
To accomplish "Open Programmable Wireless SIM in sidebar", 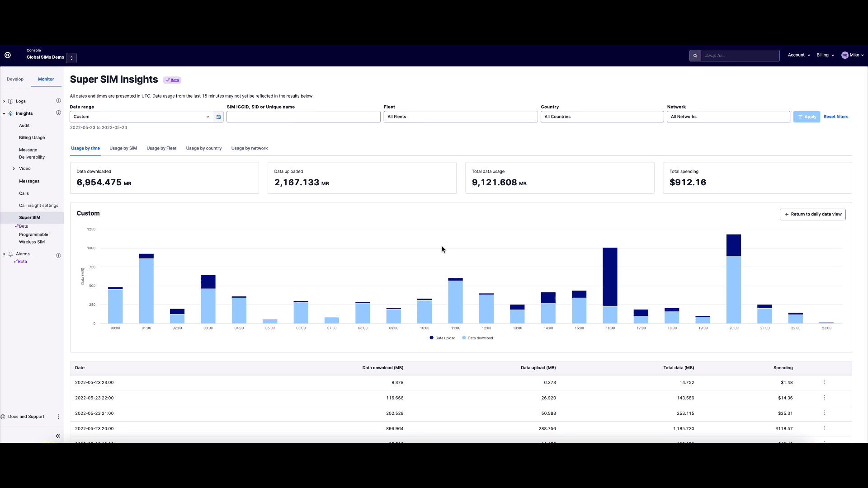I will [33, 238].
